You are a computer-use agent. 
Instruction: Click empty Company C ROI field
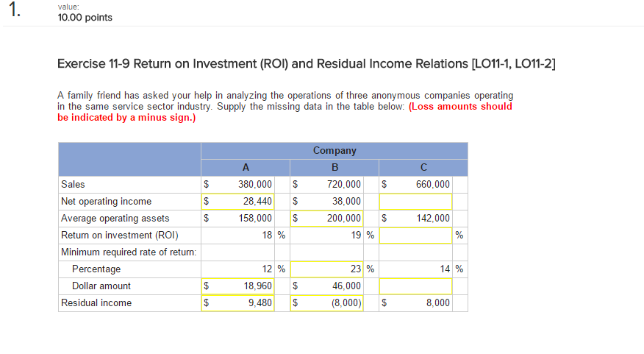[x=415, y=236]
